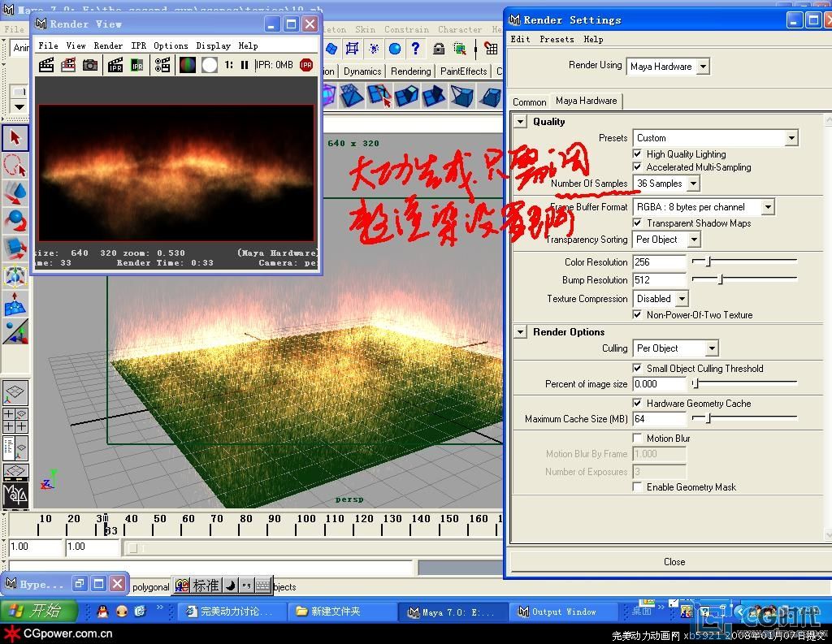
Task: Choose the Move tool in the toolbox
Action: coord(15,193)
